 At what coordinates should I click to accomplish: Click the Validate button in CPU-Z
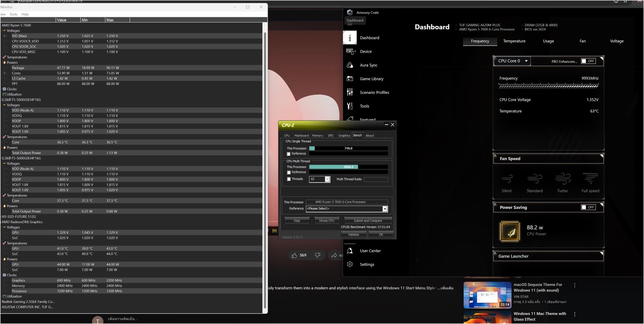point(353,235)
